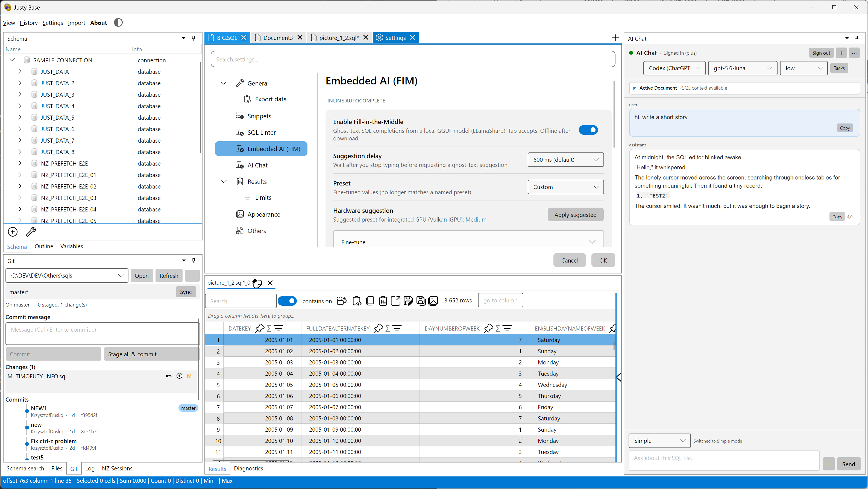Click the Sign out button

coord(821,53)
